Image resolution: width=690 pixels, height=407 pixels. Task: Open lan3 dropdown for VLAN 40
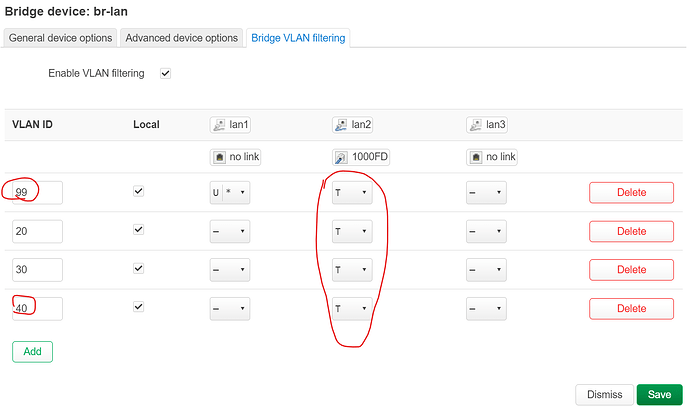486,308
